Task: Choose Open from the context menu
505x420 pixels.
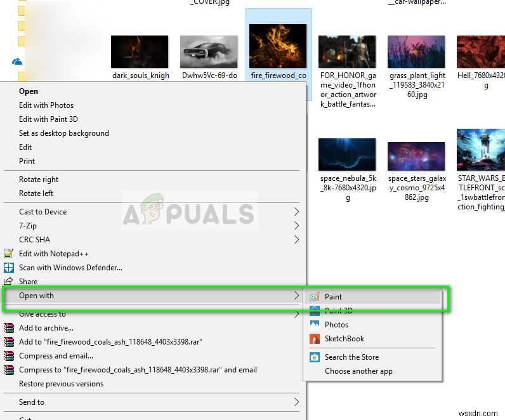Action: (29, 91)
